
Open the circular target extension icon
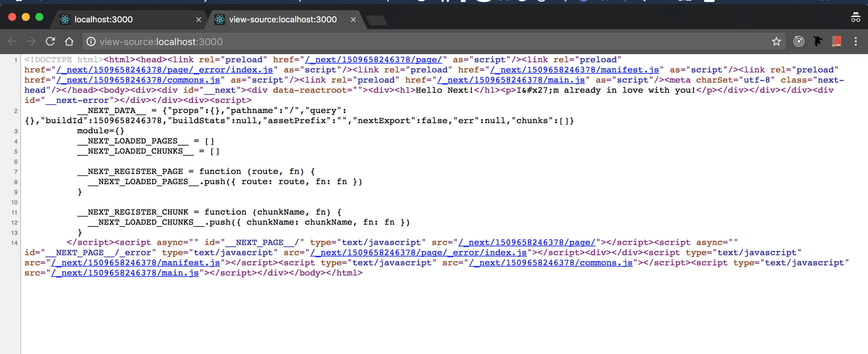pos(799,42)
